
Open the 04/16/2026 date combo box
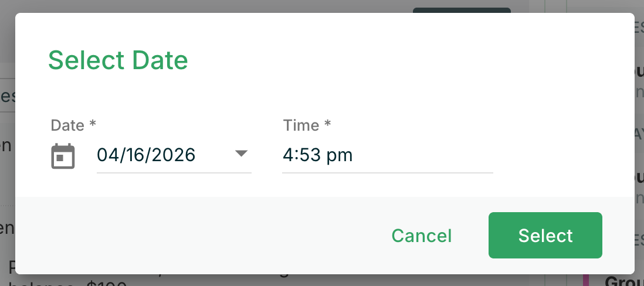[174, 155]
